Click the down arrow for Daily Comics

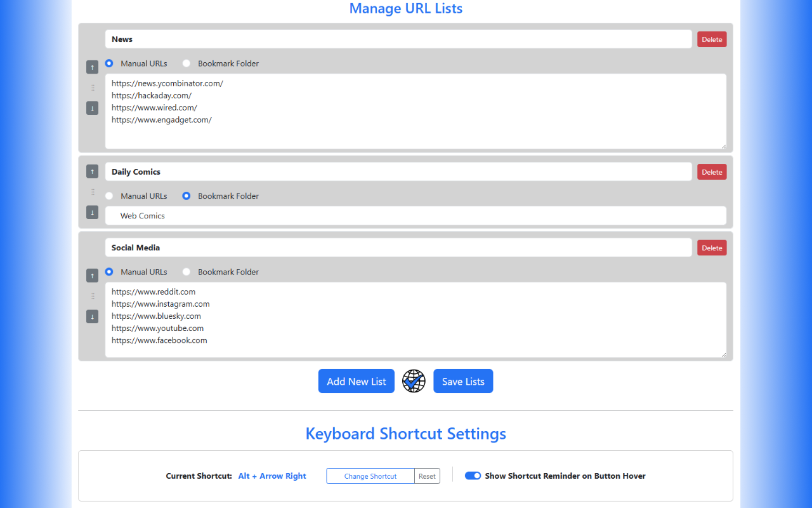click(x=92, y=212)
